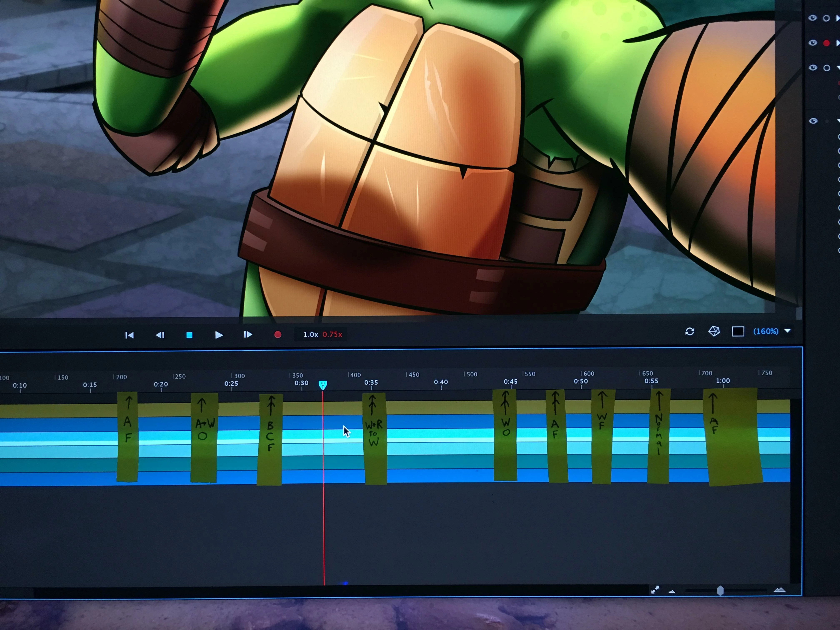Click frame number 600 on the ruler
Image resolution: width=840 pixels, height=630 pixels.
point(589,374)
